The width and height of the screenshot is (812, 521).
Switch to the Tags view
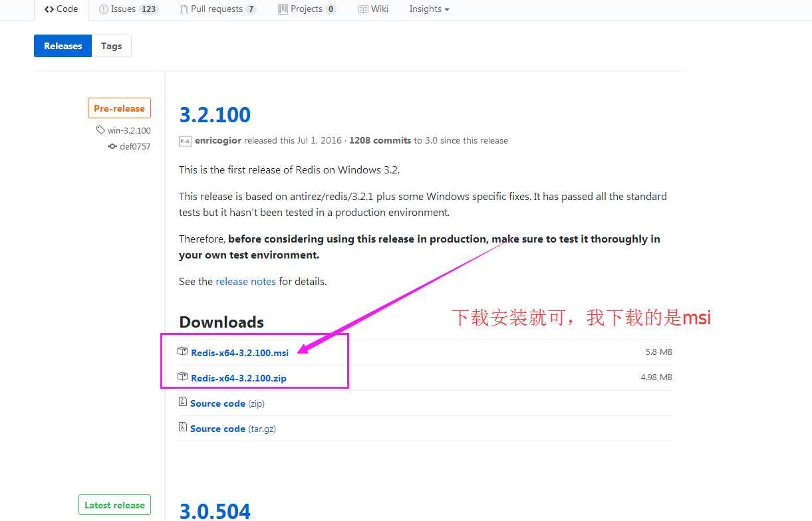[x=111, y=46]
